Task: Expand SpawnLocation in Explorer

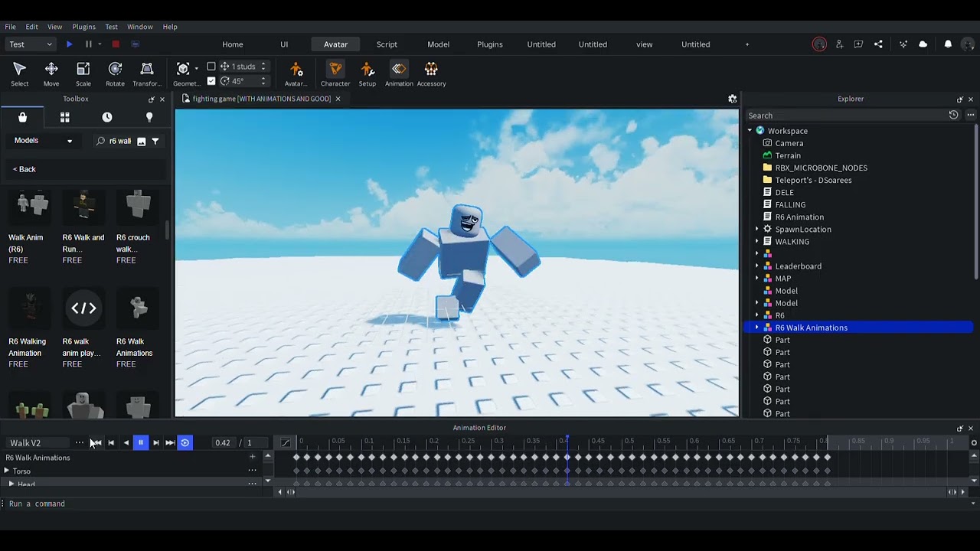Action: coord(757,230)
